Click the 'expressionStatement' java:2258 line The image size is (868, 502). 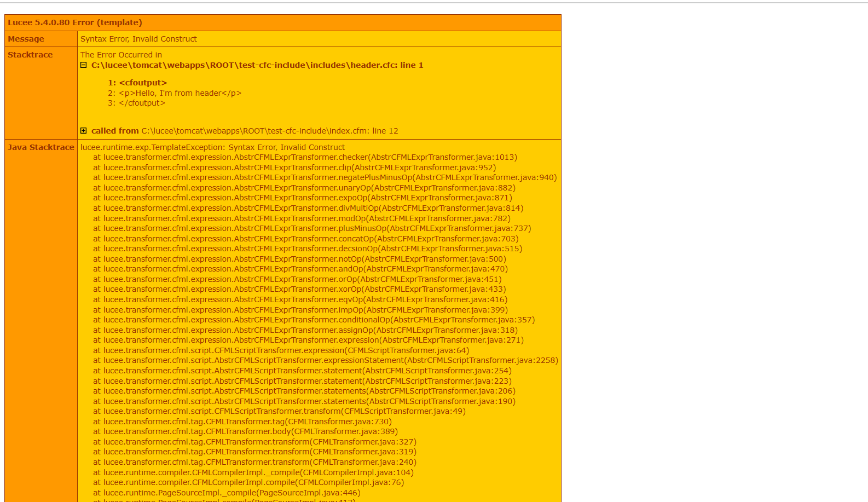click(x=326, y=360)
